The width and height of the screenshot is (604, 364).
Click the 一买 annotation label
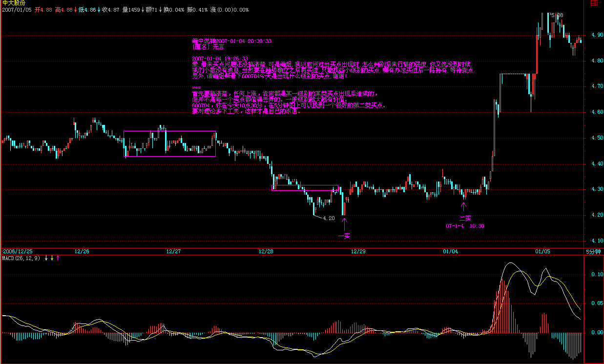click(x=344, y=236)
